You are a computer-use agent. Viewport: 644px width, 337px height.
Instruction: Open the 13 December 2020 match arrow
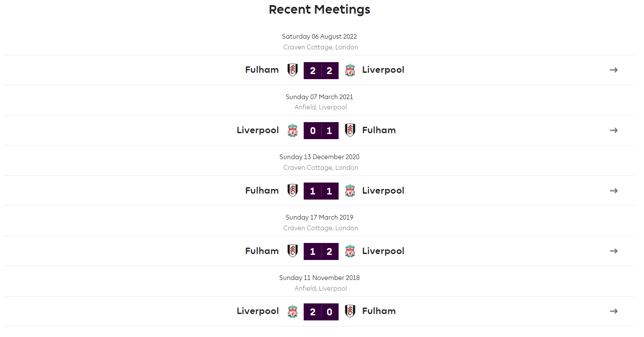(x=613, y=191)
